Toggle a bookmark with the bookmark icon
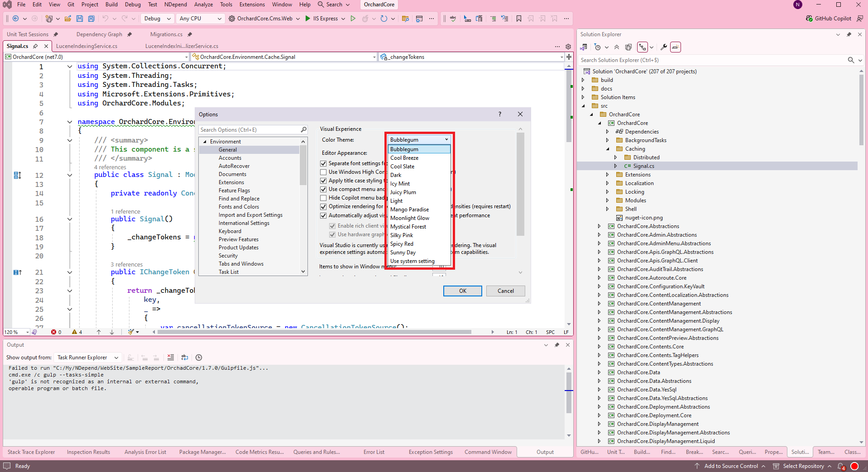 pyautogui.click(x=519, y=19)
